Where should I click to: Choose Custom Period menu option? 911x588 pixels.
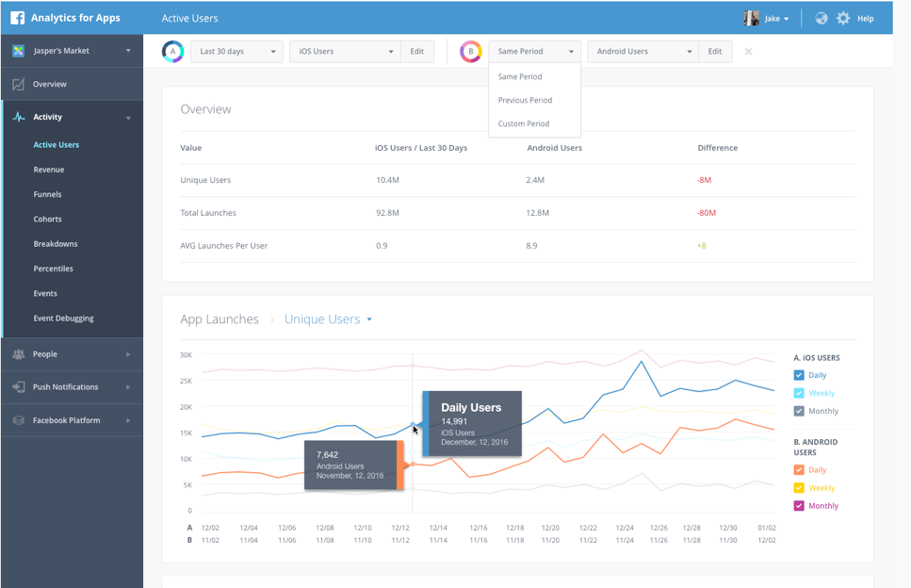pyautogui.click(x=524, y=123)
